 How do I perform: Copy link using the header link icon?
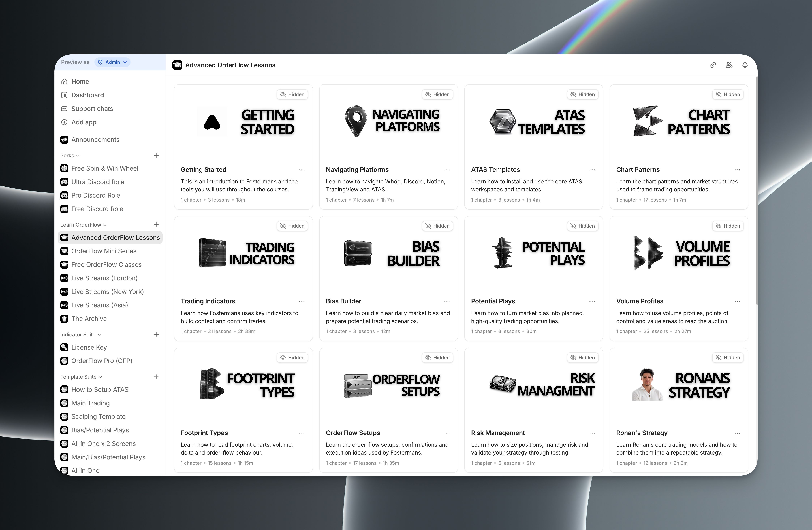point(713,65)
